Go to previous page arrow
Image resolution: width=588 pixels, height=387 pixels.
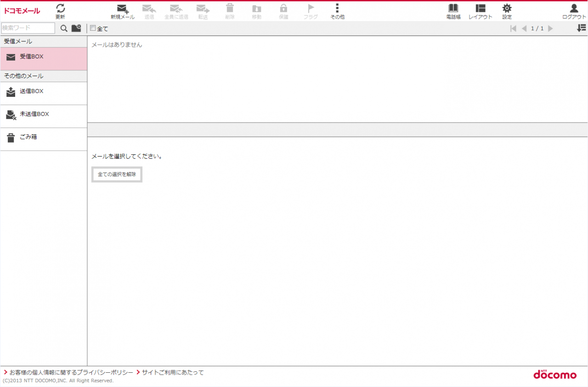point(524,28)
